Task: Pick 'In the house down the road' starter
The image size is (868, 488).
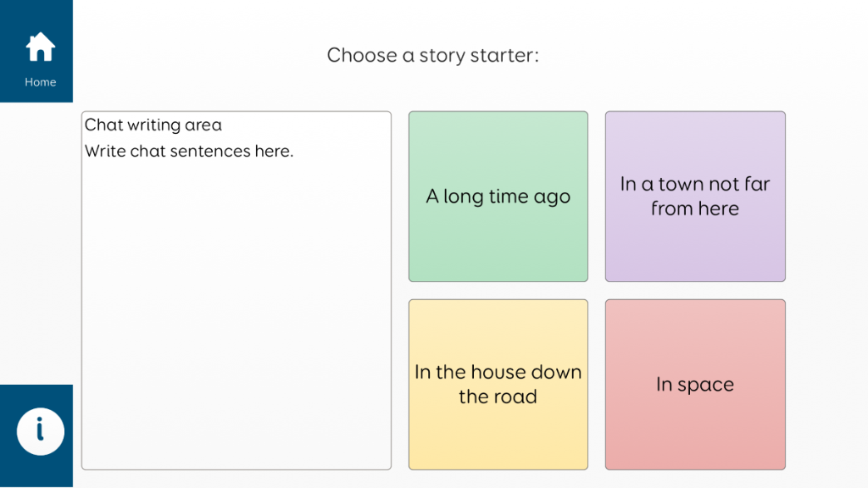Action: [498, 384]
